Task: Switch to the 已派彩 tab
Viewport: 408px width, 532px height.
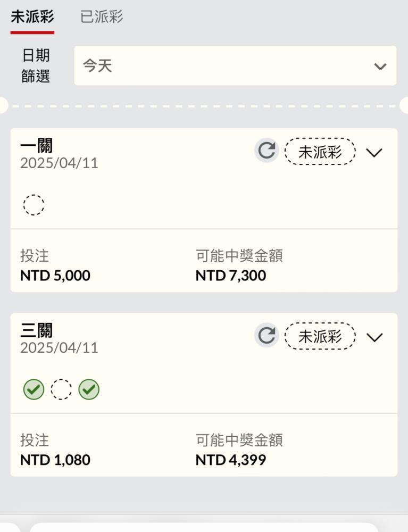Action: pyautogui.click(x=102, y=17)
